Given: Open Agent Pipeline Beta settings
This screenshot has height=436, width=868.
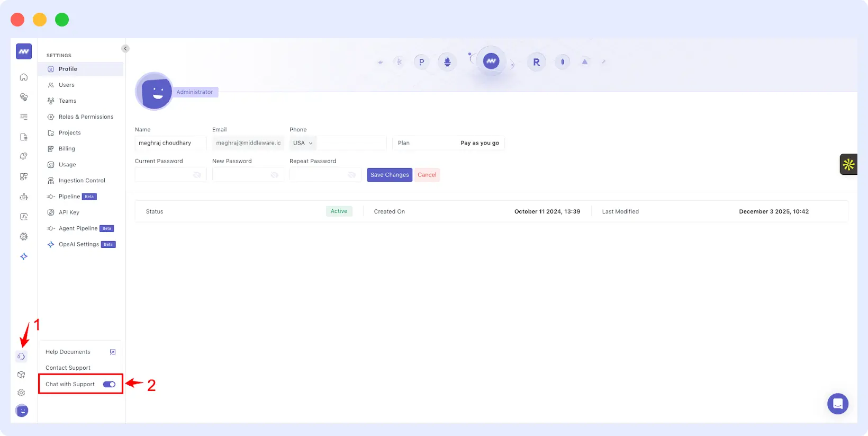Looking at the screenshot, I should (80, 228).
